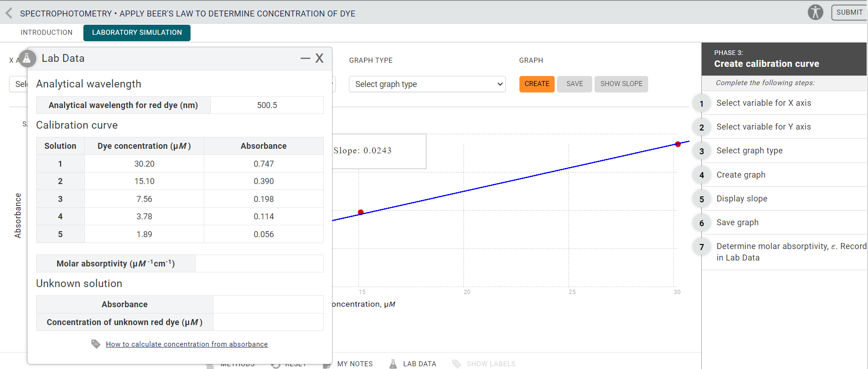Click the Absorbance column header in calibration table

tap(264, 146)
